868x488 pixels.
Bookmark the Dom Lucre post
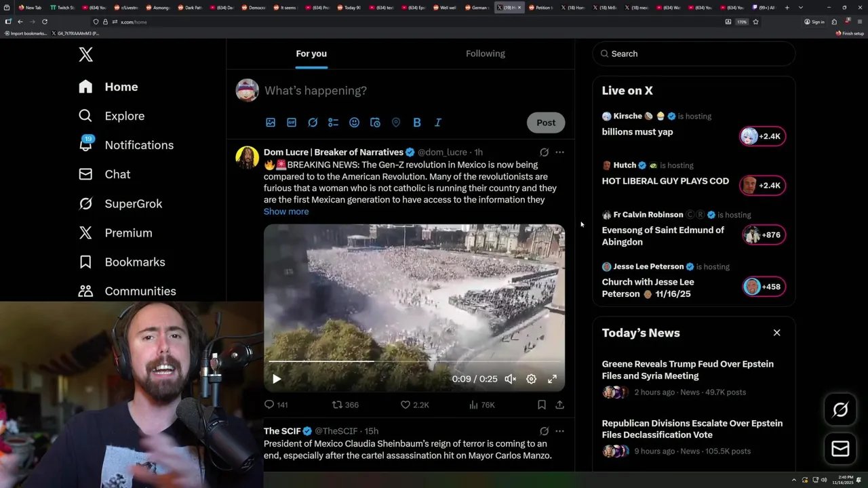542,405
